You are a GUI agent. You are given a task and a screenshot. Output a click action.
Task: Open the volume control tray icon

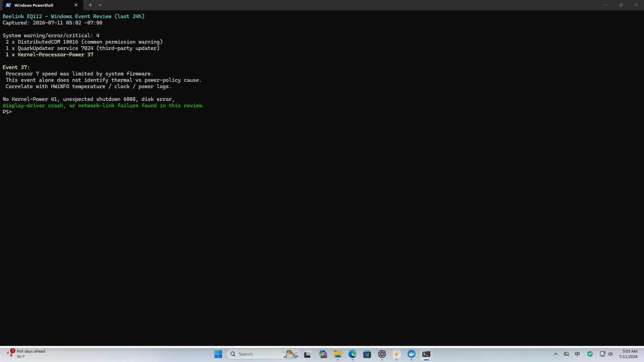610,354
